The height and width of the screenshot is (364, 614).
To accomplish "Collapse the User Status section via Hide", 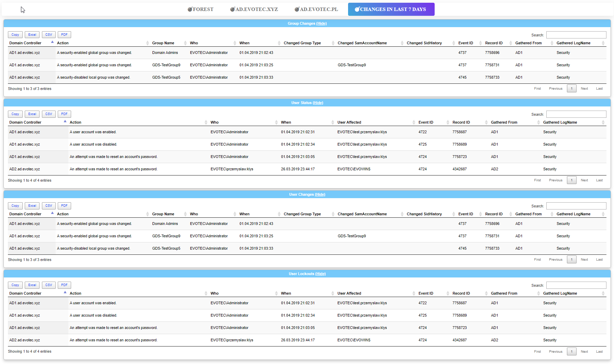I will pos(318,103).
